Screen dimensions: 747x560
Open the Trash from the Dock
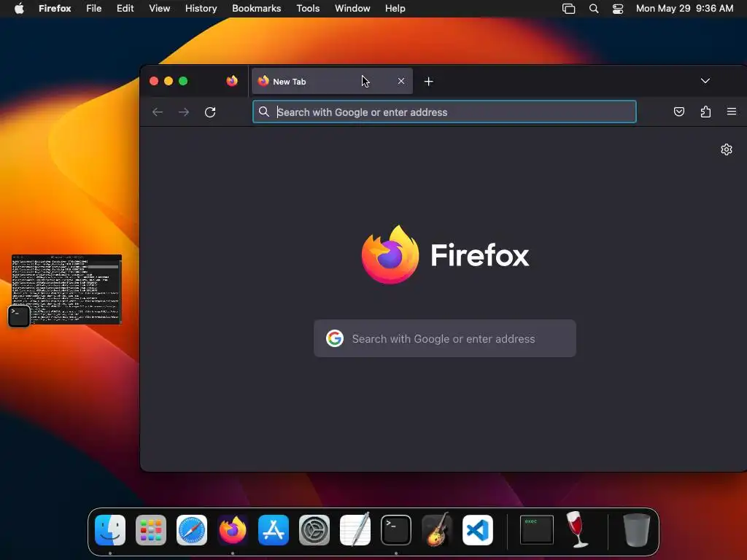click(636, 530)
